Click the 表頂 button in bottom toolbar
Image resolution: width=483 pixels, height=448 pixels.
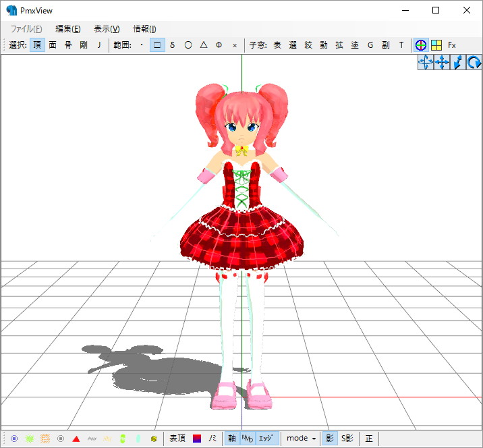pyautogui.click(x=177, y=439)
